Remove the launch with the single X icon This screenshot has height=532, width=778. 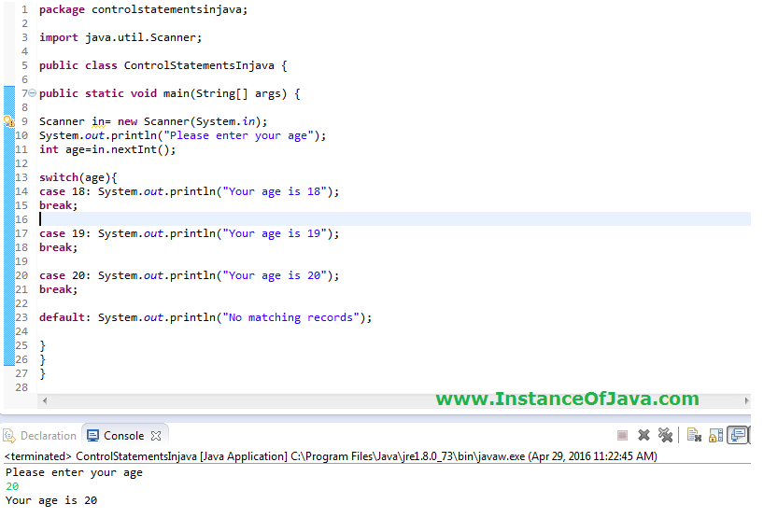(x=644, y=435)
